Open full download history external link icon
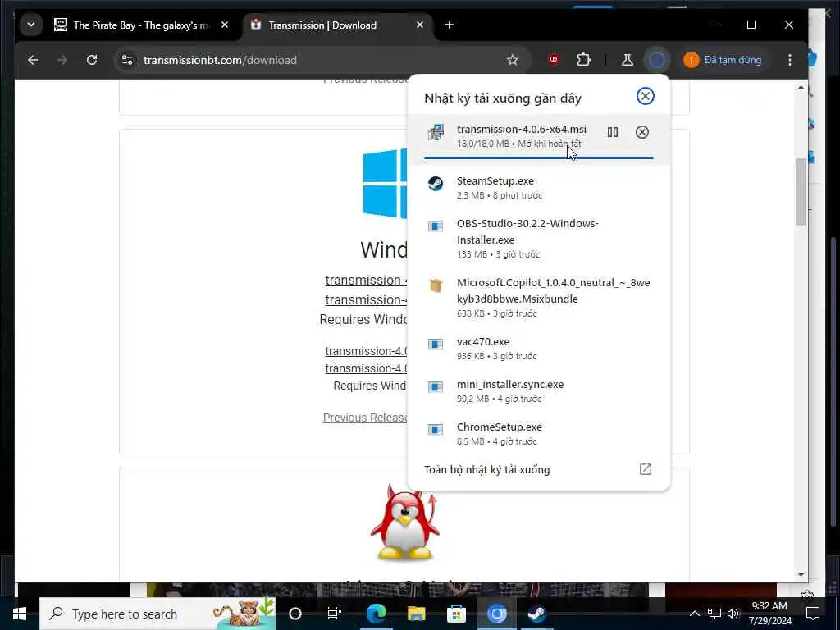Image resolution: width=840 pixels, height=630 pixels. coord(646,469)
